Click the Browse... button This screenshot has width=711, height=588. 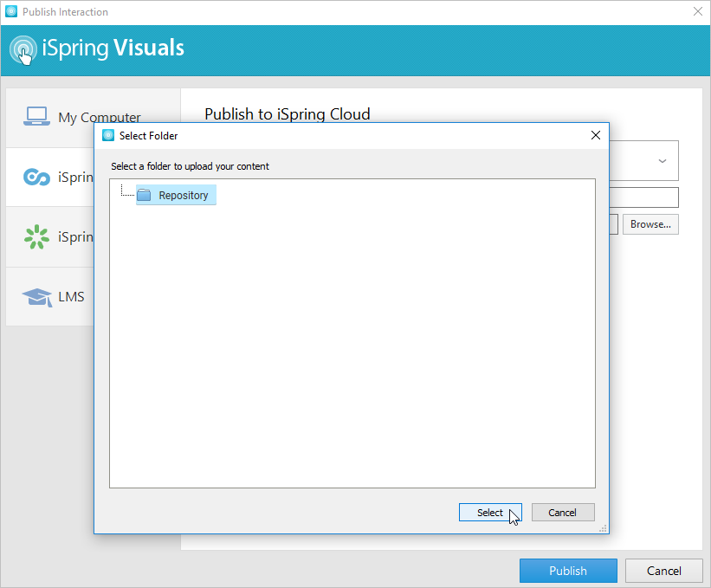[650, 224]
